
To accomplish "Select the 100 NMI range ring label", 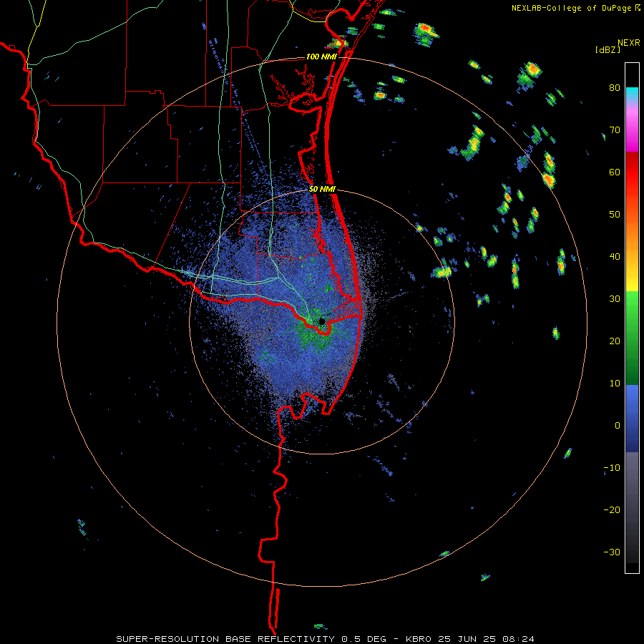I will point(321,57).
